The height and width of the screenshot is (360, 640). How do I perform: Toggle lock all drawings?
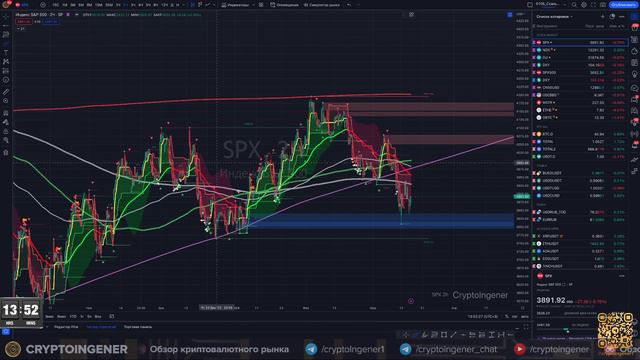point(6,131)
